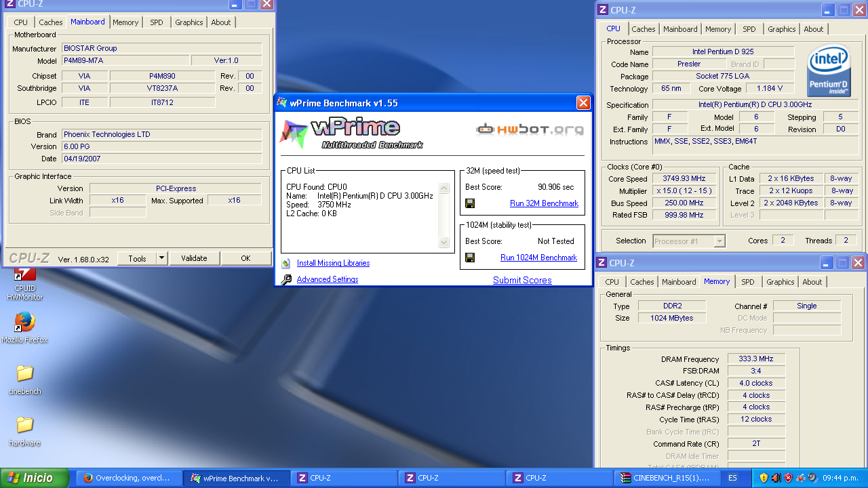Open Graphics tab in Mainboard CPU-Z window
The width and height of the screenshot is (868, 488).
(x=189, y=22)
